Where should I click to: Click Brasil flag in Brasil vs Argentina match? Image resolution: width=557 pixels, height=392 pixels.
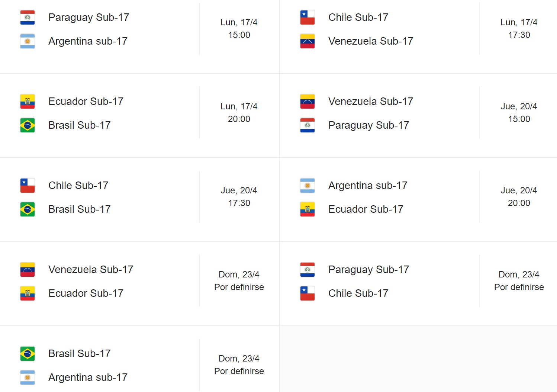click(28, 354)
